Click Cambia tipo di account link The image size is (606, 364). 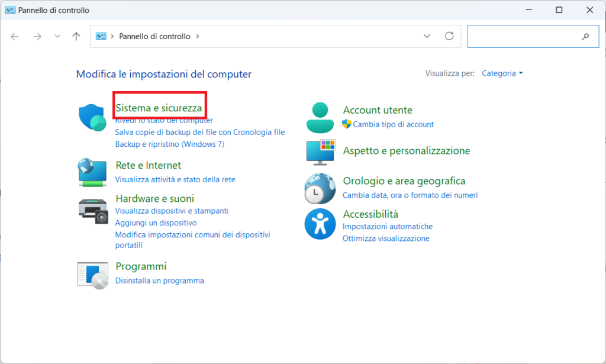pos(393,124)
